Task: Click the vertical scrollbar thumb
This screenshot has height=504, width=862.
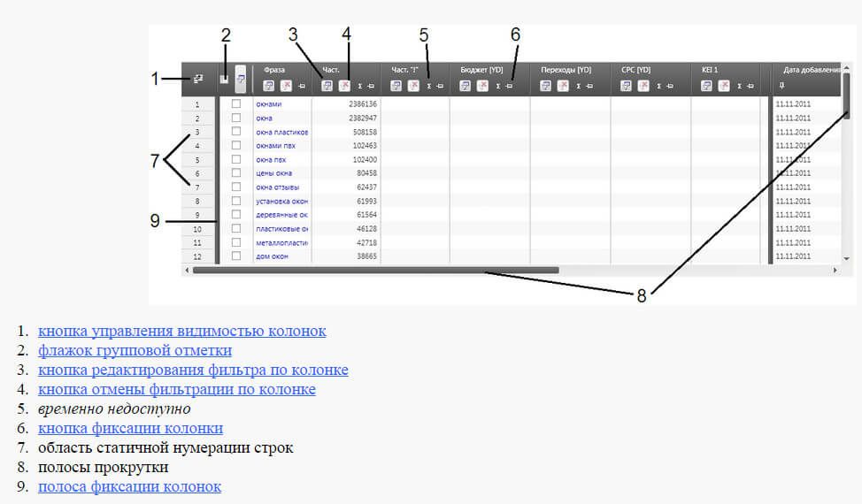Action: tap(847, 95)
